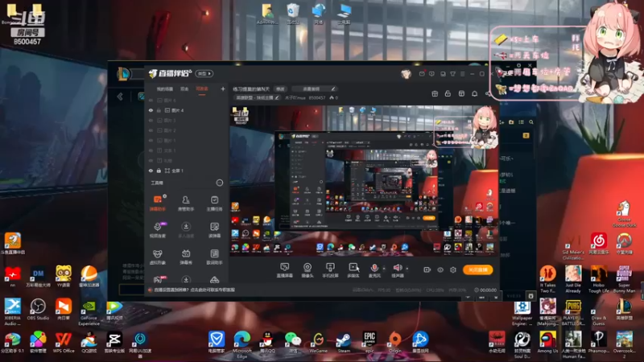Click the preview eye icon in the bottom bar

[440, 269]
